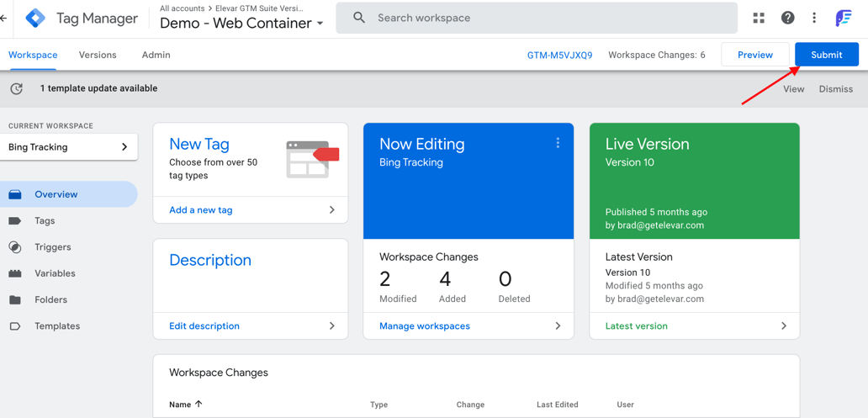Click the Submit button
The height and width of the screenshot is (418, 868).
click(827, 55)
